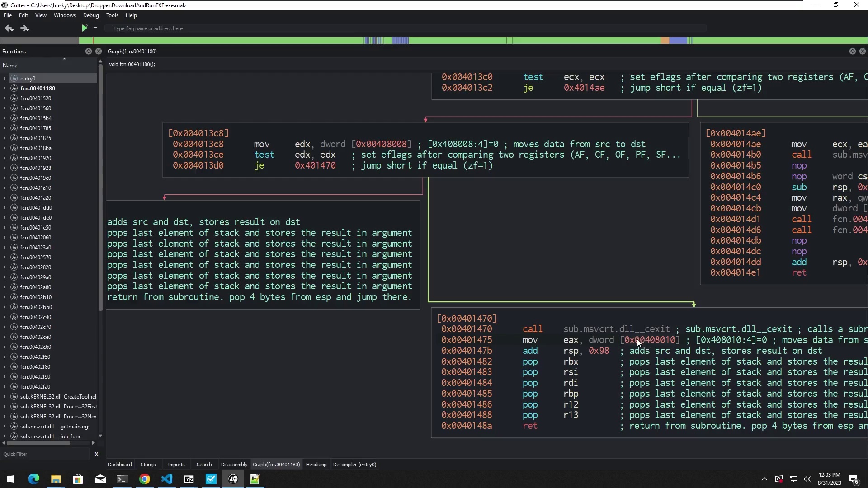
Task: Open 7-Zip from the taskbar
Action: (189, 479)
